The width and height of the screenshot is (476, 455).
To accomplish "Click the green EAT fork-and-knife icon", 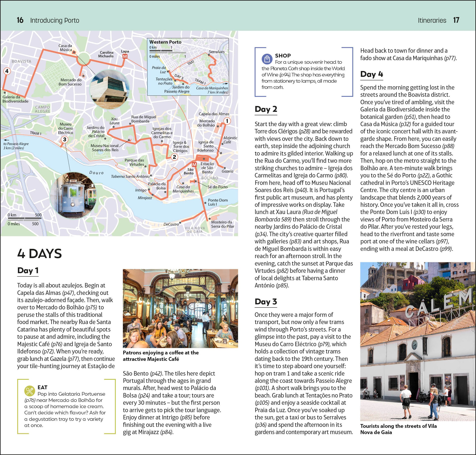I will point(30,391).
